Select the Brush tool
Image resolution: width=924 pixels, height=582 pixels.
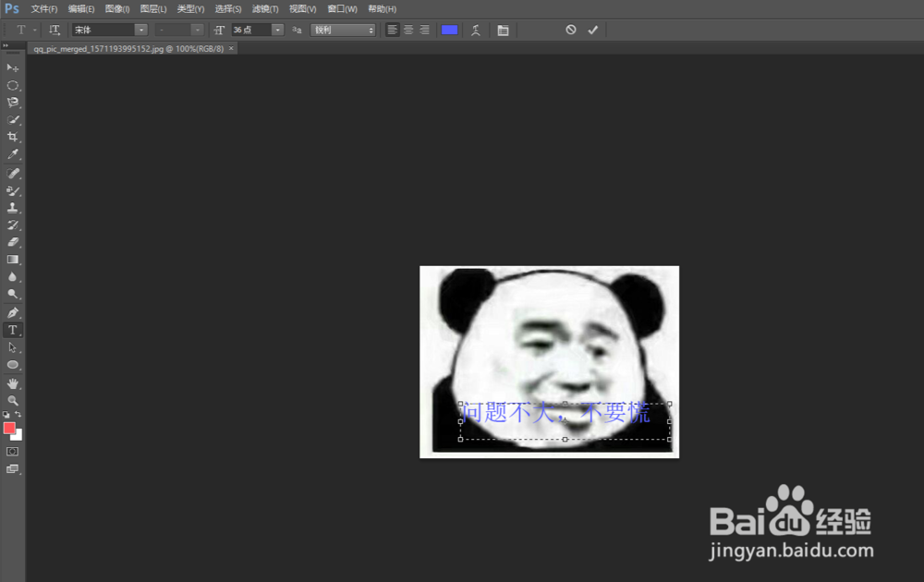click(12, 190)
